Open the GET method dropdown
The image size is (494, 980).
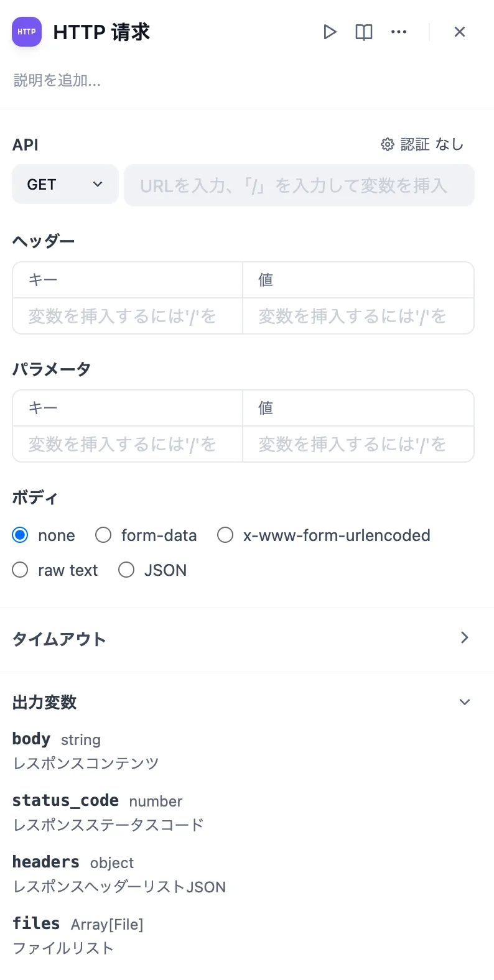pos(65,185)
